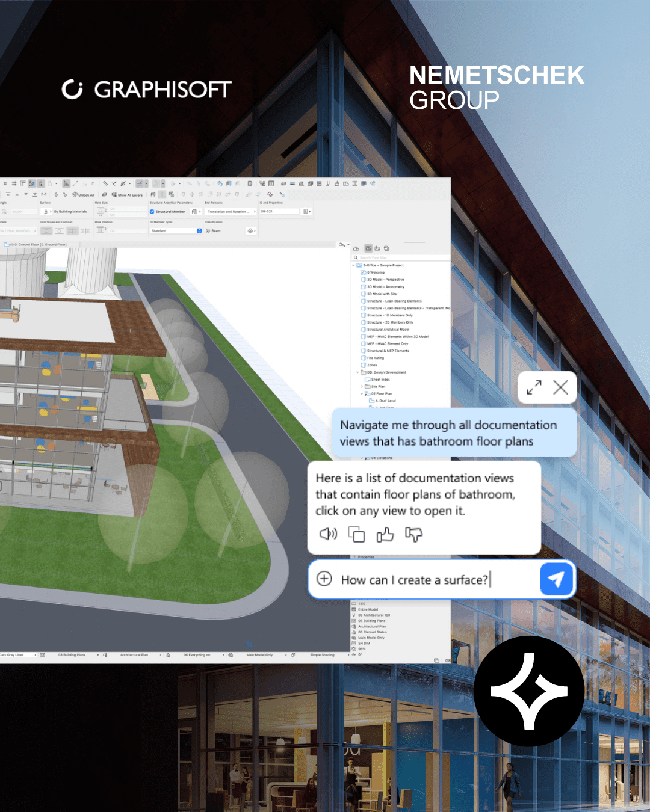
Task: Toggle the Structural Member checkbox
Action: pyautogui.click(x=152, y=212)
